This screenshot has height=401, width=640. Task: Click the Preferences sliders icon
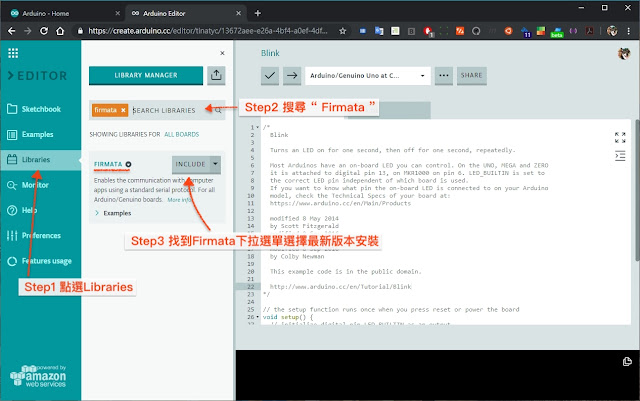(x=12, y=236)
